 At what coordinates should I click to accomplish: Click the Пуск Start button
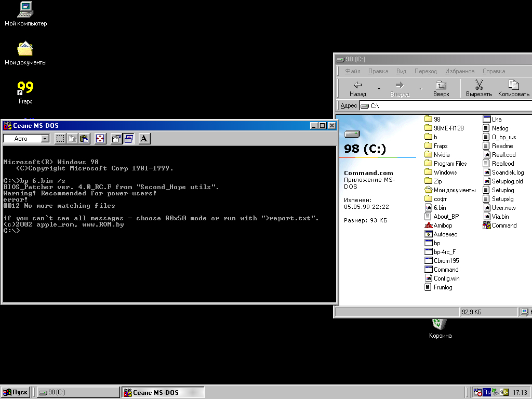tap(15, 392)
